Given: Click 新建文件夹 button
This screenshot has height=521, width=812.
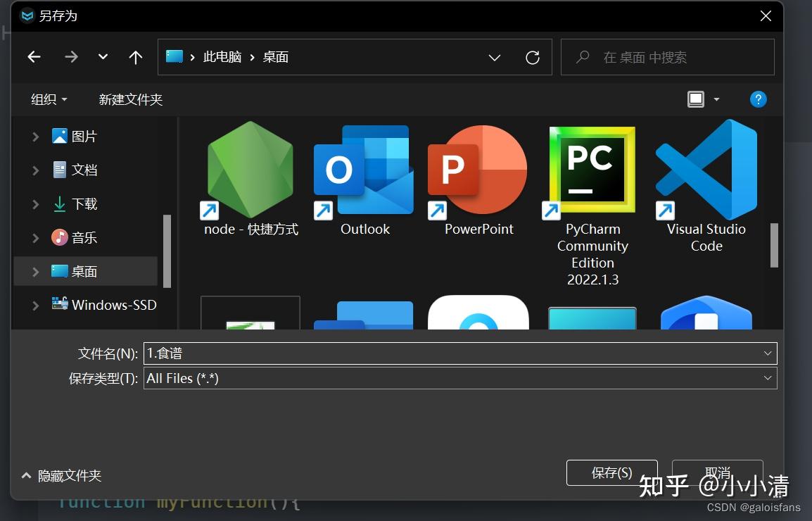Looking at the screenshot, I should click(x=130, y=99).
